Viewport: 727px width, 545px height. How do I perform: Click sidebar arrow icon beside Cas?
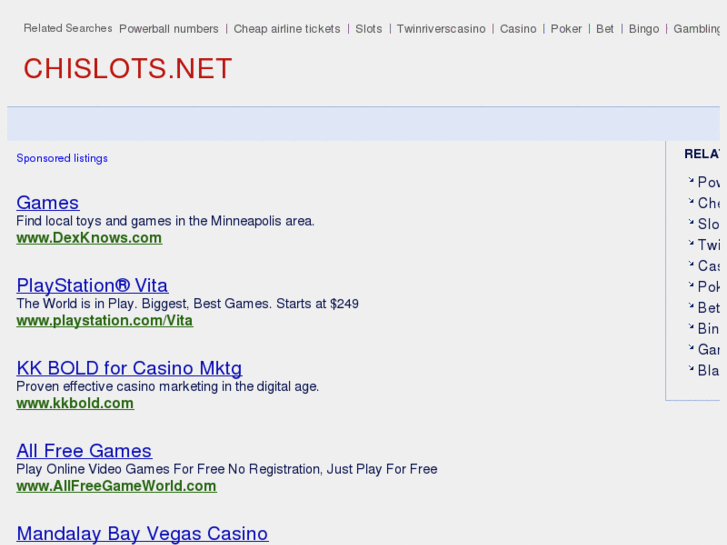click(x=691, y=263)
